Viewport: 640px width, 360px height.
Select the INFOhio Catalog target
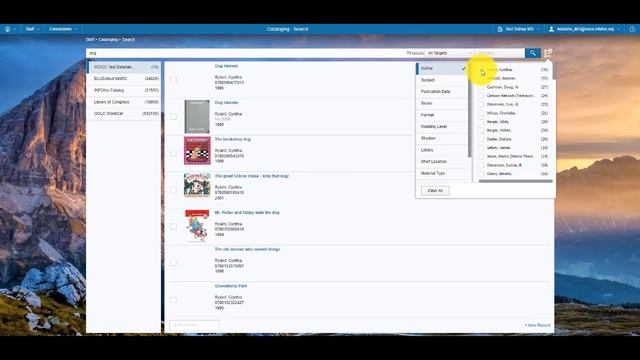pos(124,90)
